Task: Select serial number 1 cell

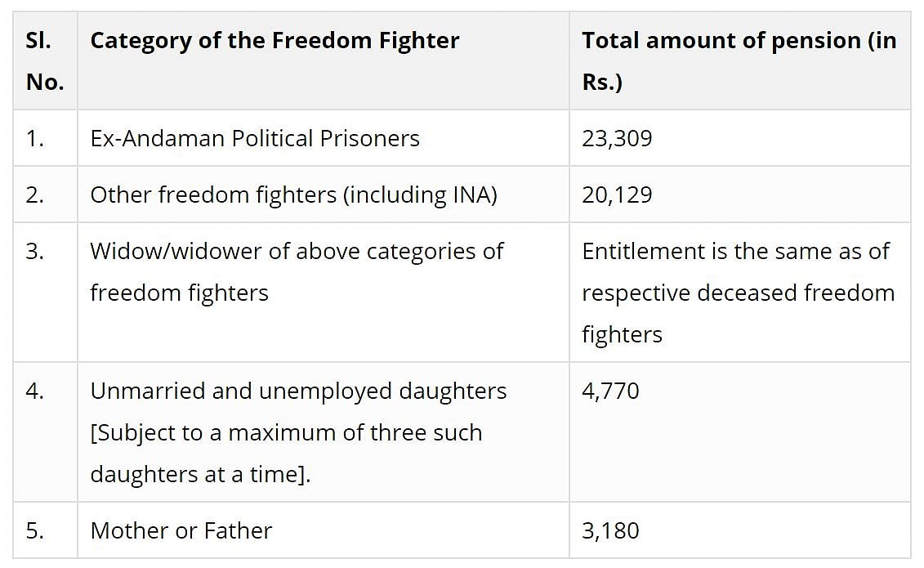Action: (x=34, y=138)
